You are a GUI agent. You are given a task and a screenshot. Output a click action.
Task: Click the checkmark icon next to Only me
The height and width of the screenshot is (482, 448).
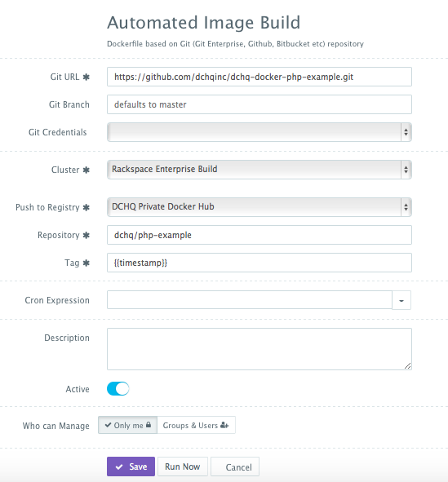tap(108, 425)
